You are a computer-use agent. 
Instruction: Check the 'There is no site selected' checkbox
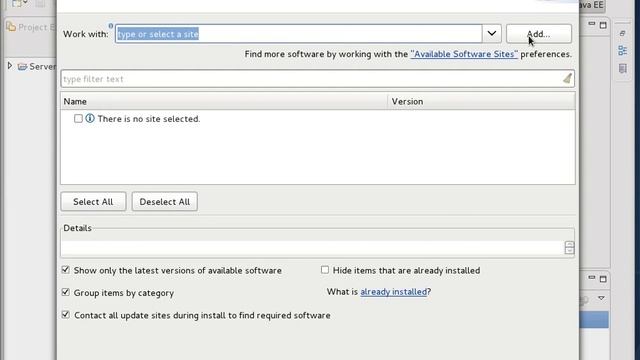78,118
